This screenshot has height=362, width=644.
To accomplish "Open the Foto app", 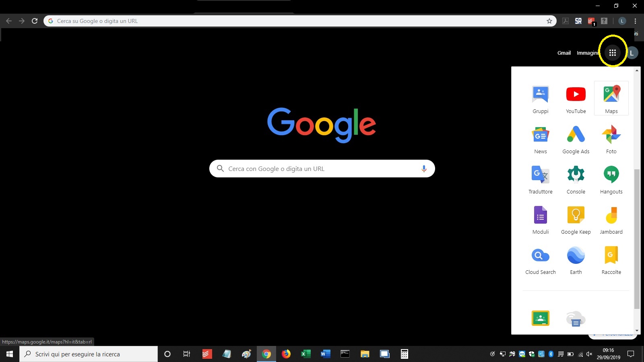I will [611, 139].
